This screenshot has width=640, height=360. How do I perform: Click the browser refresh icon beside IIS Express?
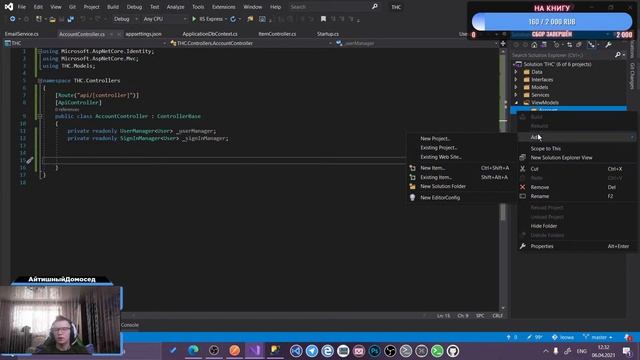(233, 19)
